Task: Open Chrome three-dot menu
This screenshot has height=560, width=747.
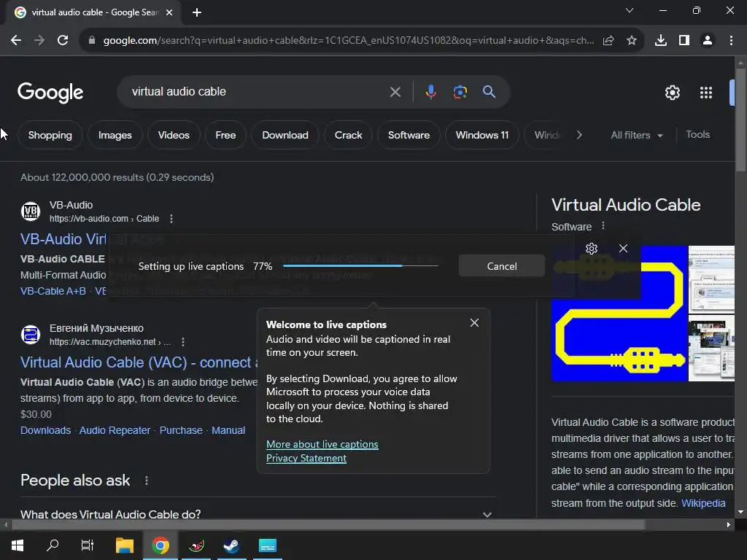Action: coord(731,41)
